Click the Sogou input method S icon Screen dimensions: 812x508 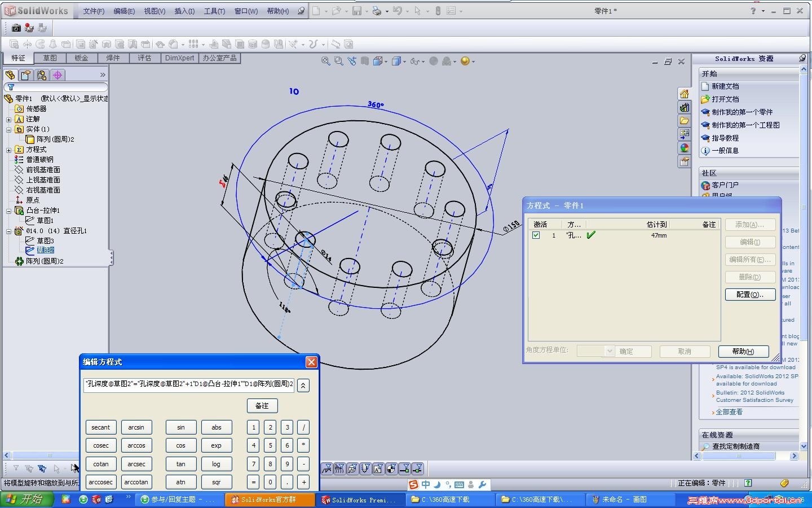point(414,485)
